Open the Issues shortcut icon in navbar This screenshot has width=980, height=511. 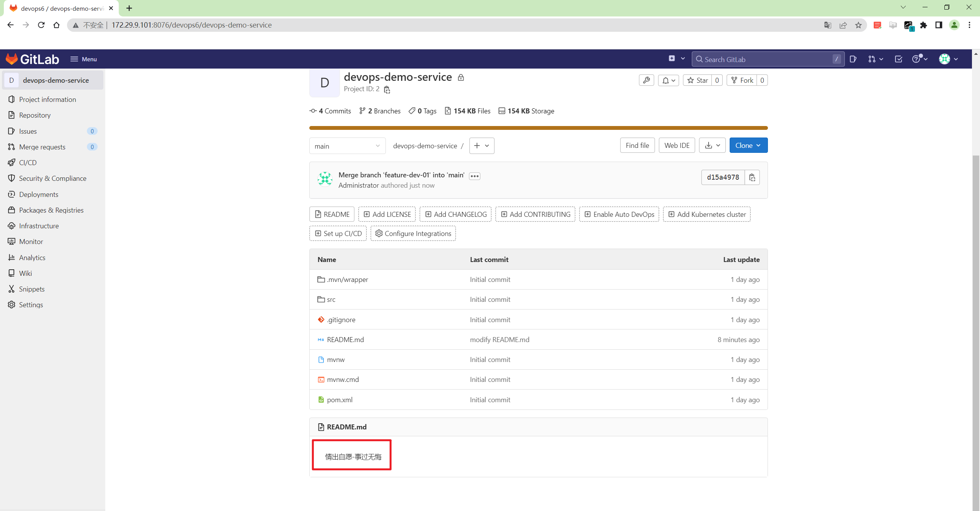click(x=853, y=59)
